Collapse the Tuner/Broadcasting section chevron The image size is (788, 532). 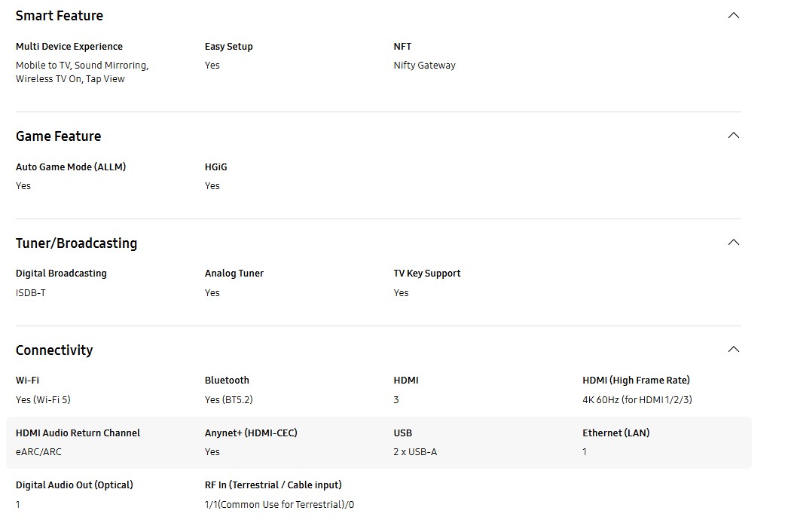(733, 243)
